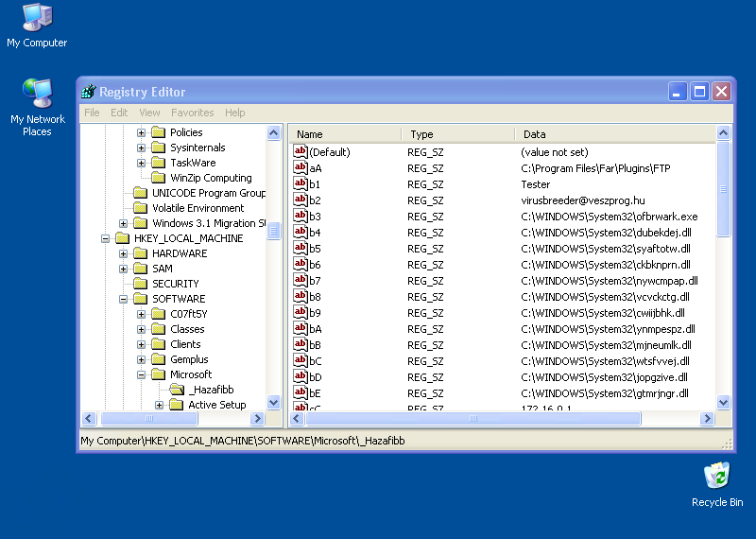Screen dimensions: 756x539
Task: Click the Registry Editor title bar icon
Action: point(89,91)
